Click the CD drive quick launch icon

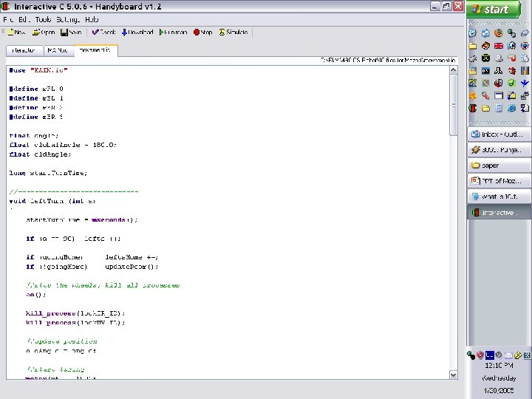click(499, 58)
